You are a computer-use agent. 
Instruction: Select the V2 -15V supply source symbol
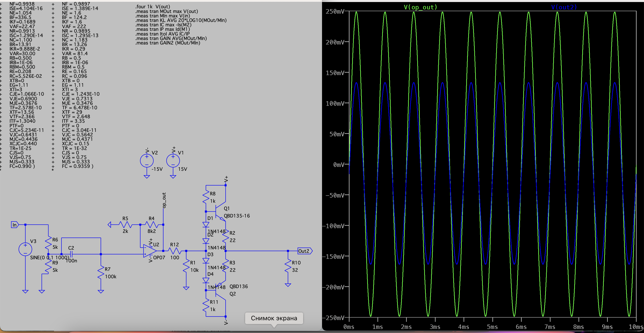[147, 161]
